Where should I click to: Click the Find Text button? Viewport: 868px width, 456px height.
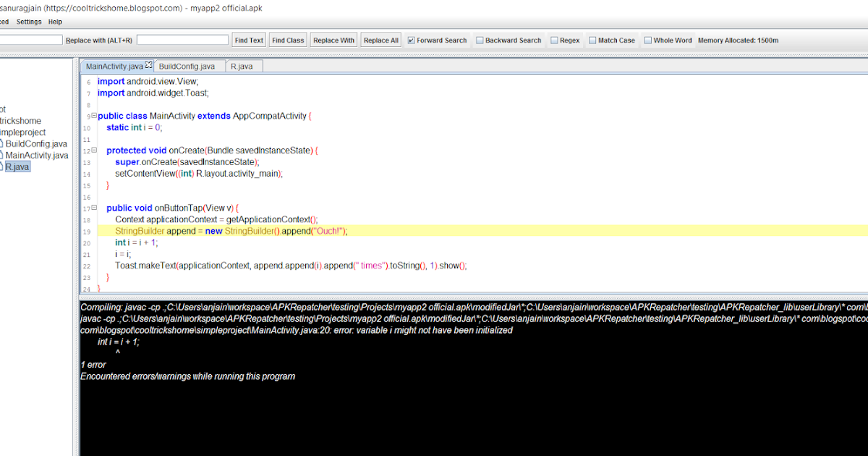coord(248,39)
